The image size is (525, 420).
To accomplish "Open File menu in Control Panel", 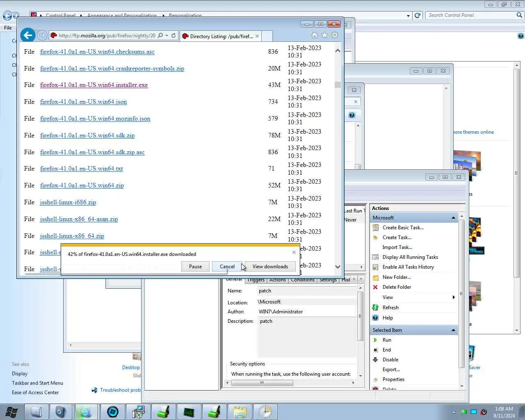I will pyautogui.click(x=8, y=28).
